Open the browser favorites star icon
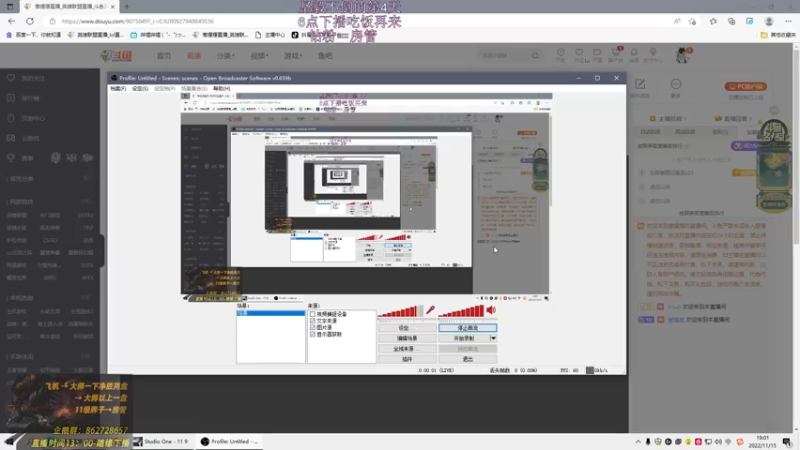 [x=713, y=21]
